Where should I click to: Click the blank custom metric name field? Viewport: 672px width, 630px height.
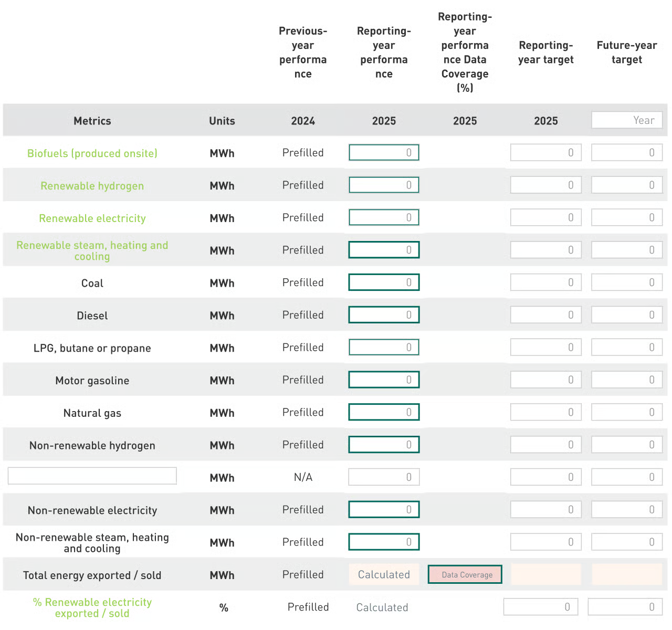pyautogui.click(x=92, y=476)
